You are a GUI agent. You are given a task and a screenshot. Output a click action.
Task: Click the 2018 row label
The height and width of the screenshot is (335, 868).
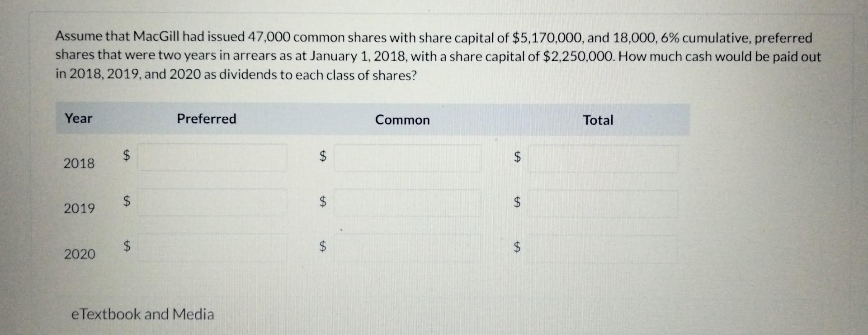(x=79, y=163)
